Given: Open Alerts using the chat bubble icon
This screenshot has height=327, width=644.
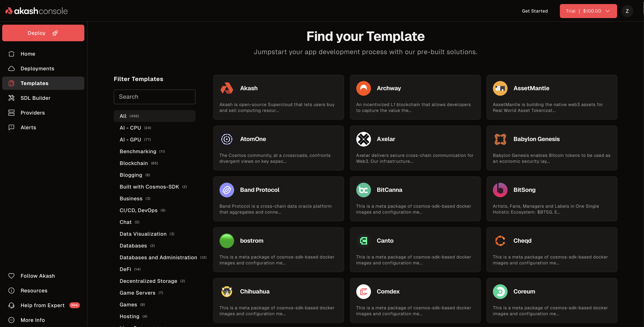Looking at the screenshot, I should (11, 127).
